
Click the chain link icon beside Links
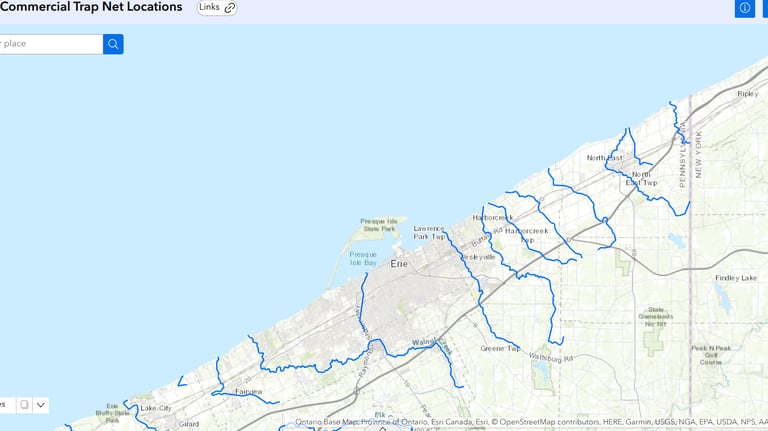[x=230, y=8]
